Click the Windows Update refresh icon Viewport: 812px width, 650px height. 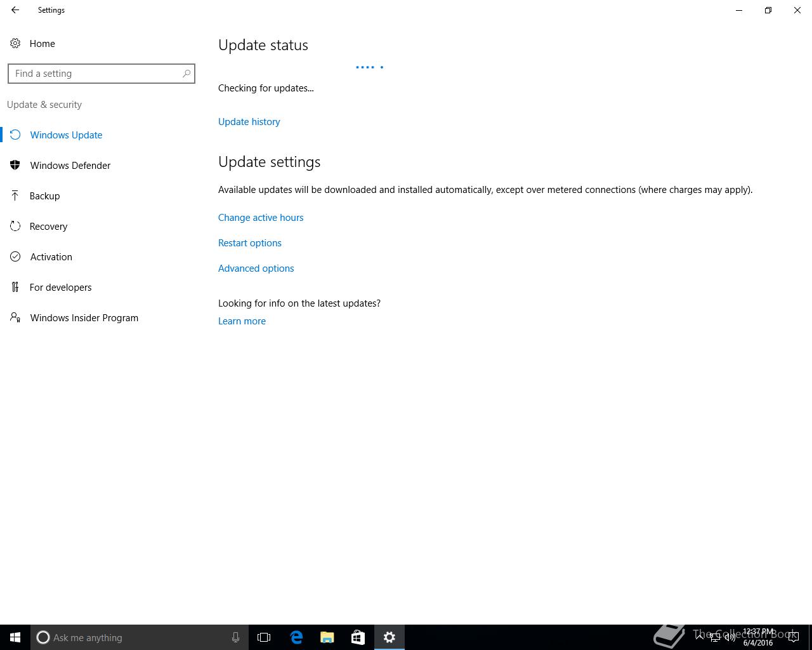pos(15,135)
